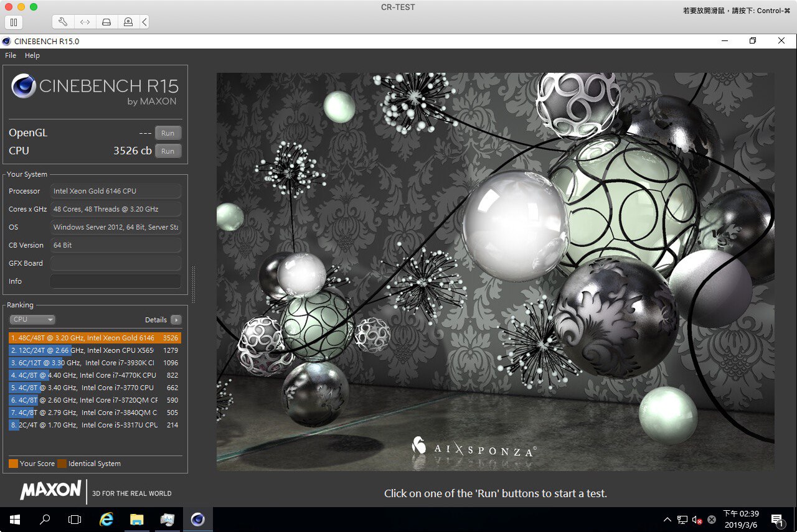Launch Internet Explorer from taskbar
797x532 pixels.
106,520
